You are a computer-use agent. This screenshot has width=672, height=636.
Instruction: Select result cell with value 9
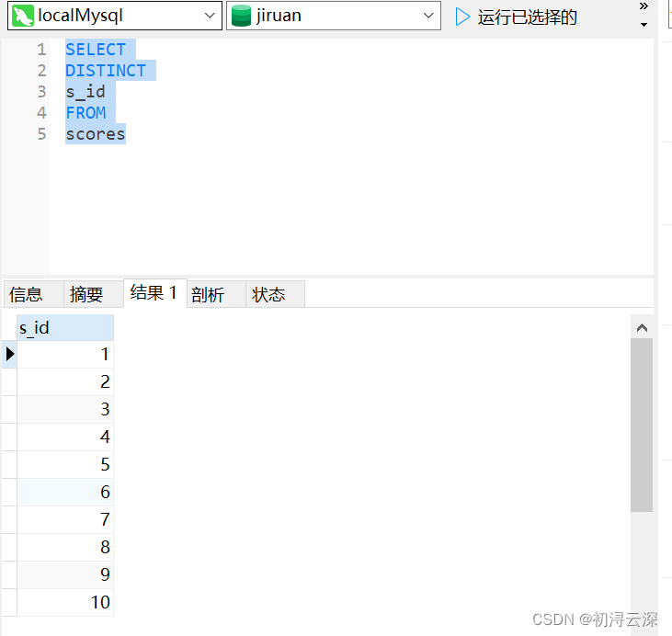tap(65, 574)
